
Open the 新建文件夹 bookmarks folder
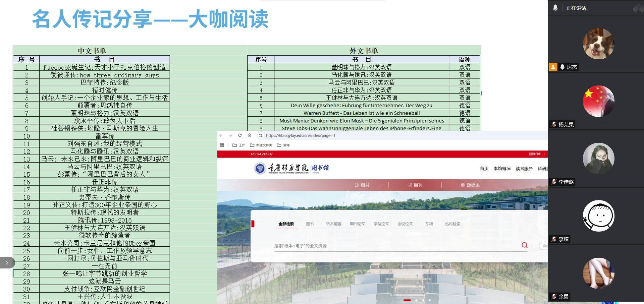[261, 145]
